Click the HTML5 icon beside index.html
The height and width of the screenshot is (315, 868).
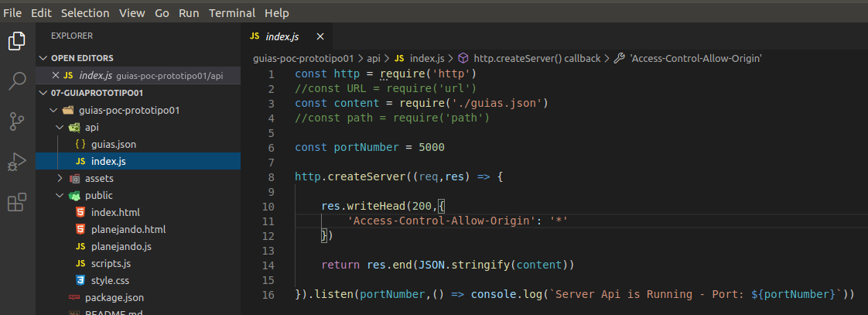(x=80, y=213)
